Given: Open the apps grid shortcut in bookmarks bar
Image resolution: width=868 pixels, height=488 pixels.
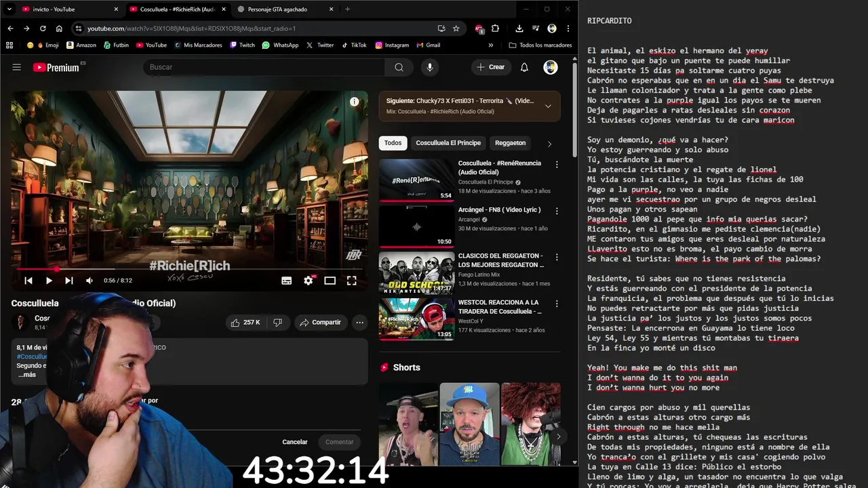Looking at the screenshot, I should pyautogui.click(x=9, y=45).
